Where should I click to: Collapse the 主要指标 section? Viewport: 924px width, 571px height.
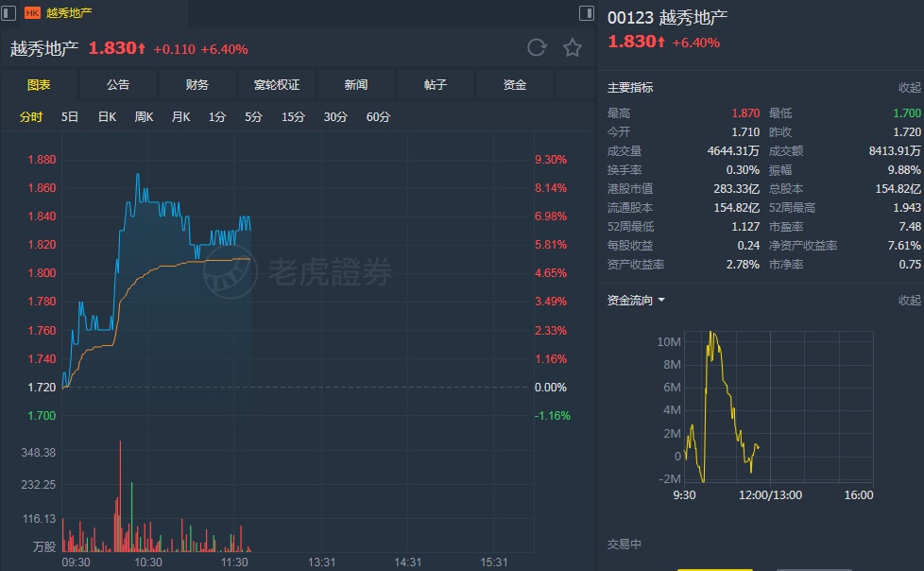[x=909, y=88]
